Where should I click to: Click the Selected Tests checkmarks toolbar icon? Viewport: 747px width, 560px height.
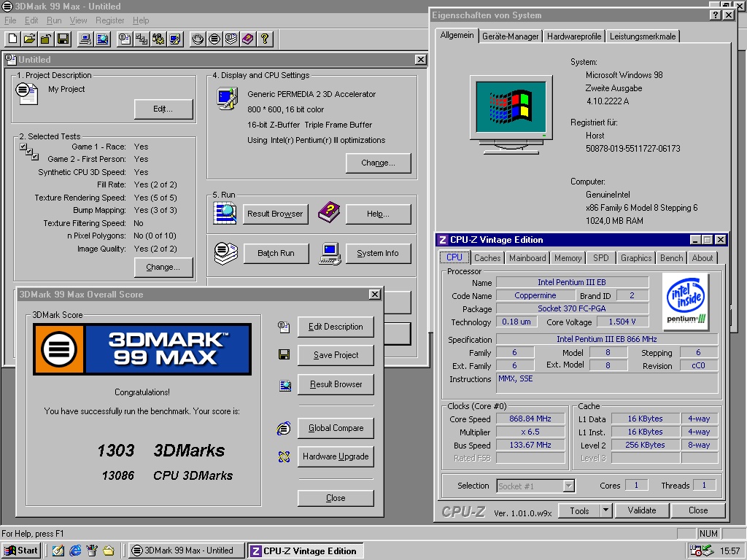click(x=142, y=39)
